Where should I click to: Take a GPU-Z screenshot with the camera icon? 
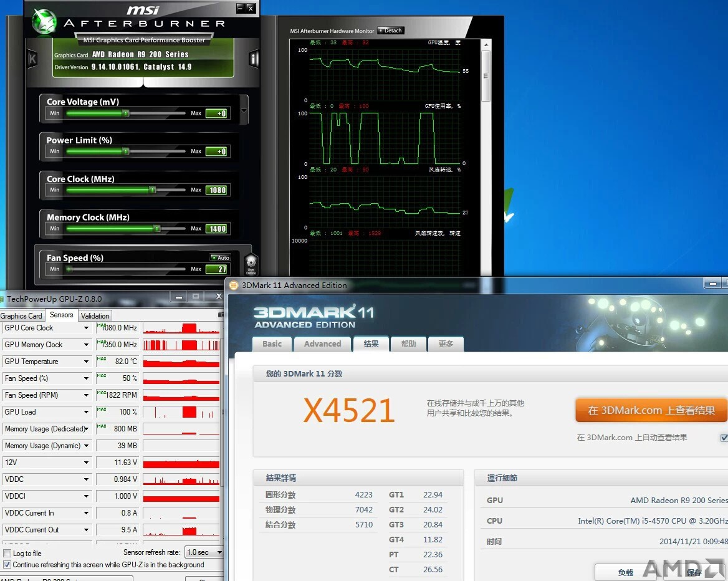221,315
